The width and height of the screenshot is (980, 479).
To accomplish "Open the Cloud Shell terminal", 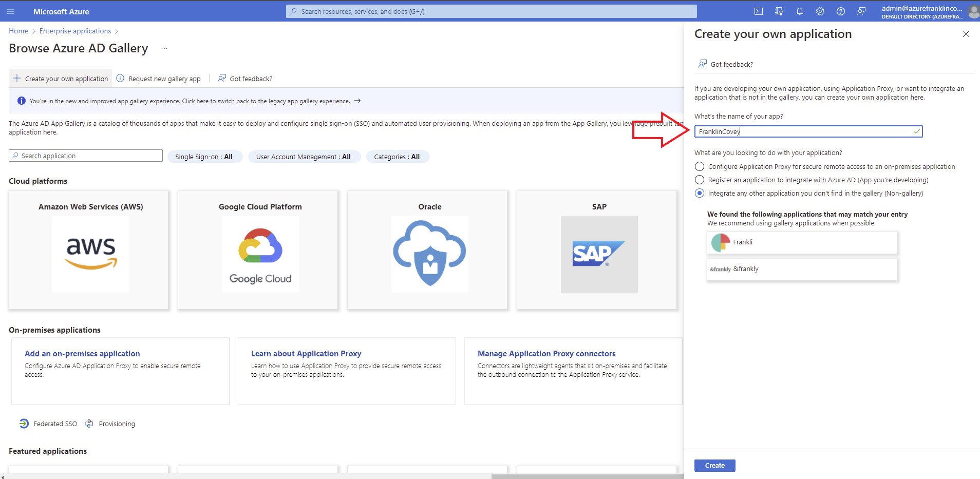I will 759,11.
